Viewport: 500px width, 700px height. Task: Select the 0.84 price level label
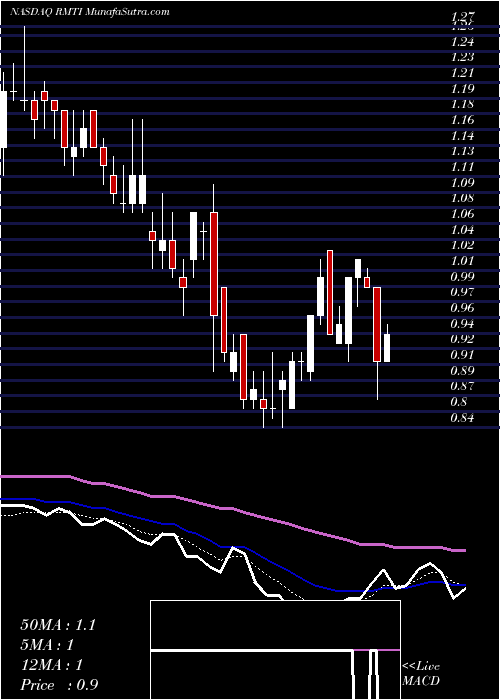[463, 418]
